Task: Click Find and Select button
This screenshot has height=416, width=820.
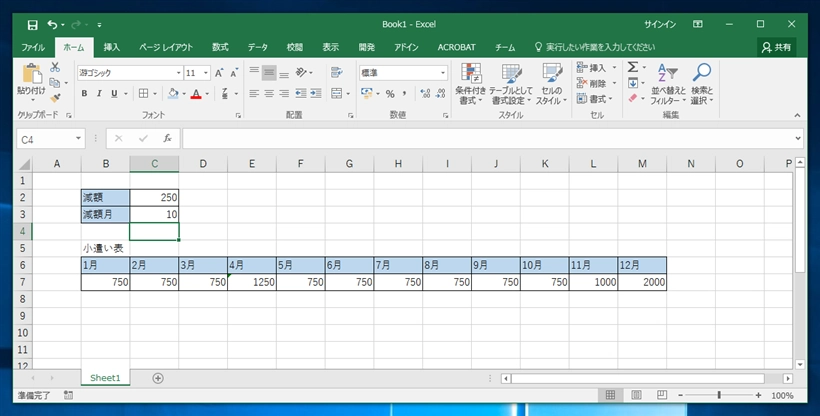Action: click(702, 84)
